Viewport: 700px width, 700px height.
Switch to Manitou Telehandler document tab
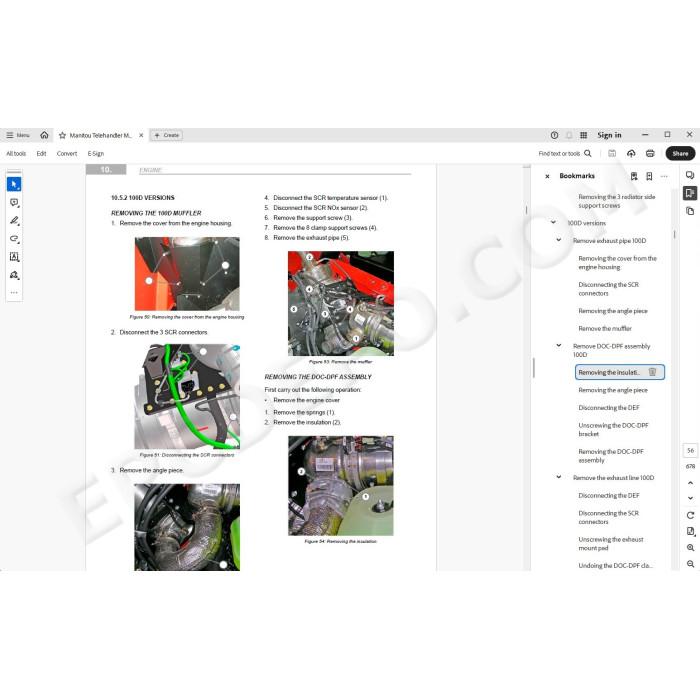click(x=100, y=135)
